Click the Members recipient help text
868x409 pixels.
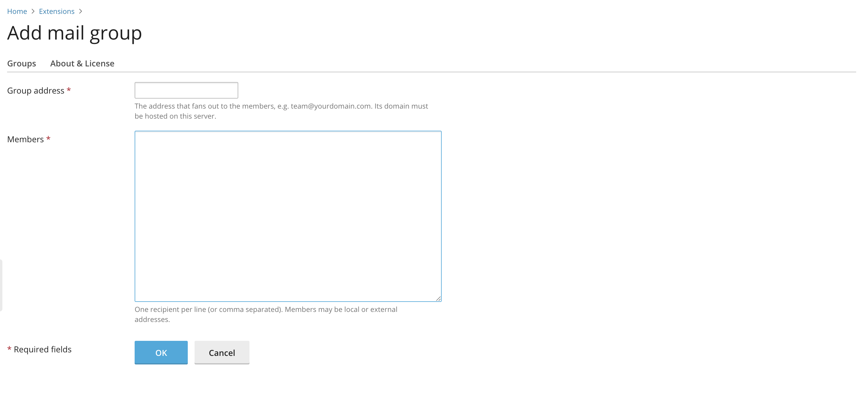pyautogui.click(x=266, y=314)
